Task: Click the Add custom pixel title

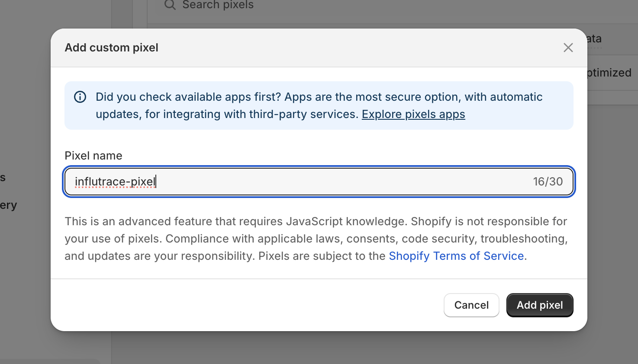Action: pyautogui.click(x=112, y=48)
